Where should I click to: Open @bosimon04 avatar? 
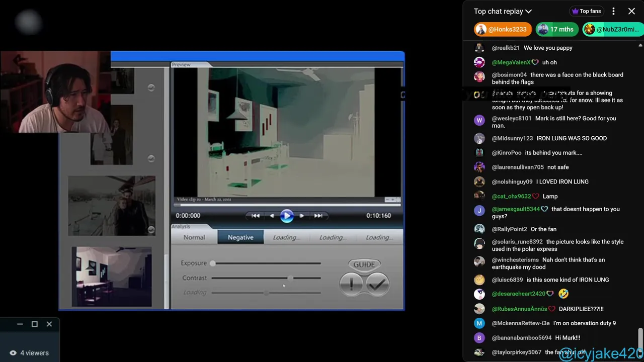pyautogui.click(x=479, y=77)
